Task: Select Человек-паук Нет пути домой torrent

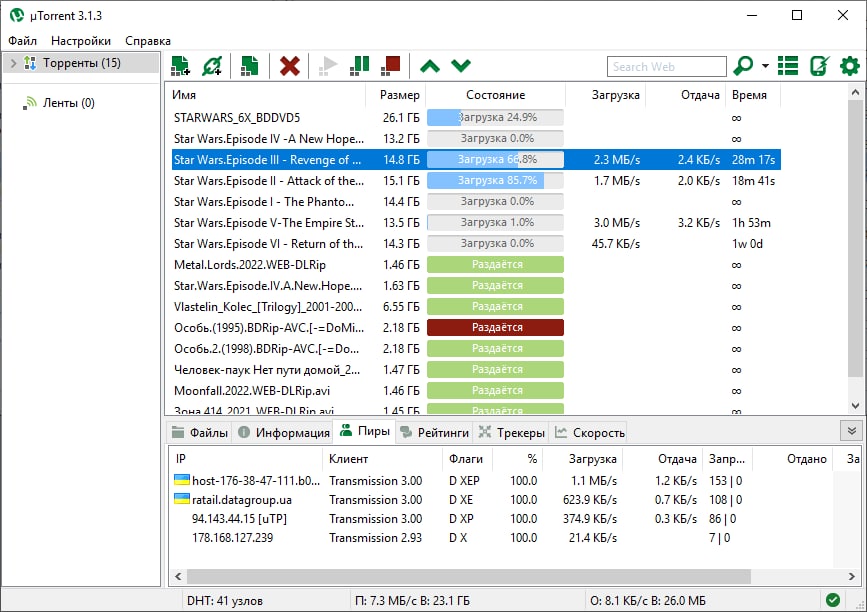Action: pyautogui.click(x=476, y=369)
